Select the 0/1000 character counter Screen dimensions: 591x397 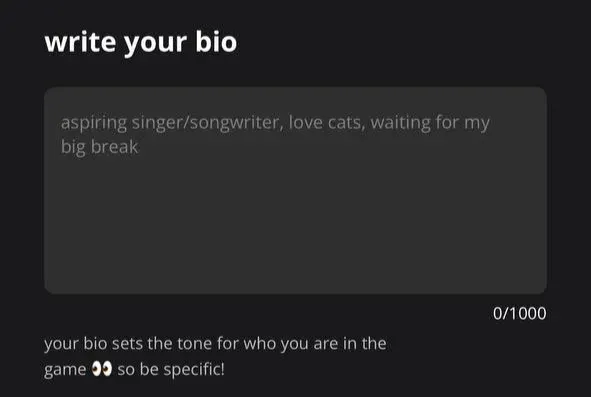coord(519,313)
